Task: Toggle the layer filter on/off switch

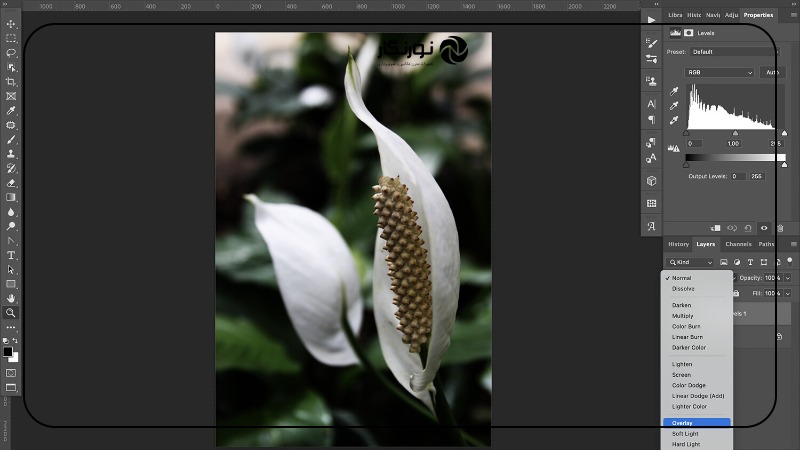Action: (x=789, y=260)
